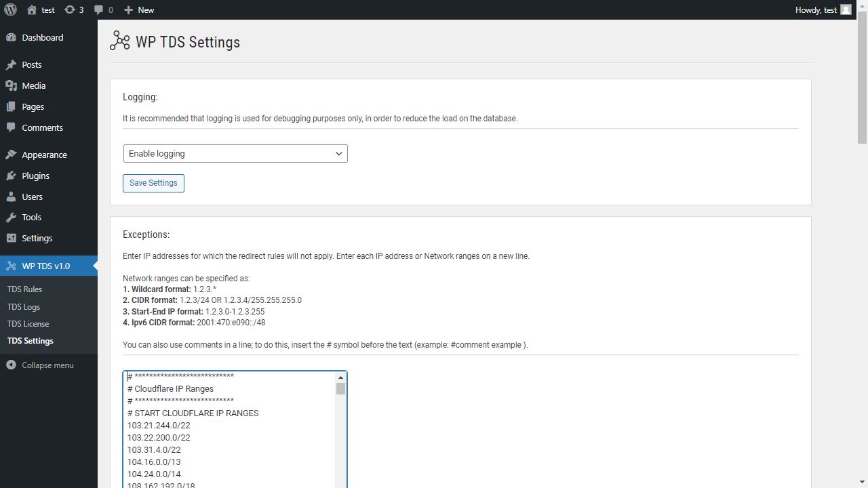Click inside the exceptions IP textarea
The image size is (868, 488).
(x=231, y=430)
